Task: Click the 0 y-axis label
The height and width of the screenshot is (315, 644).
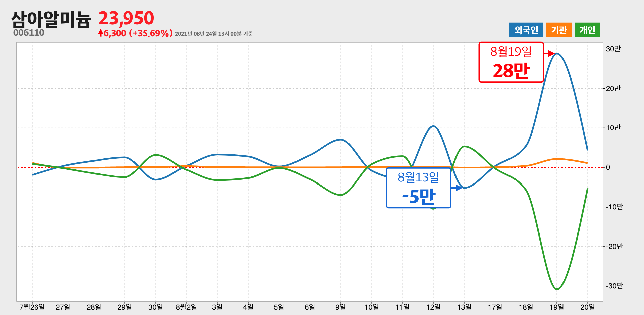Action: coord(608,167)
